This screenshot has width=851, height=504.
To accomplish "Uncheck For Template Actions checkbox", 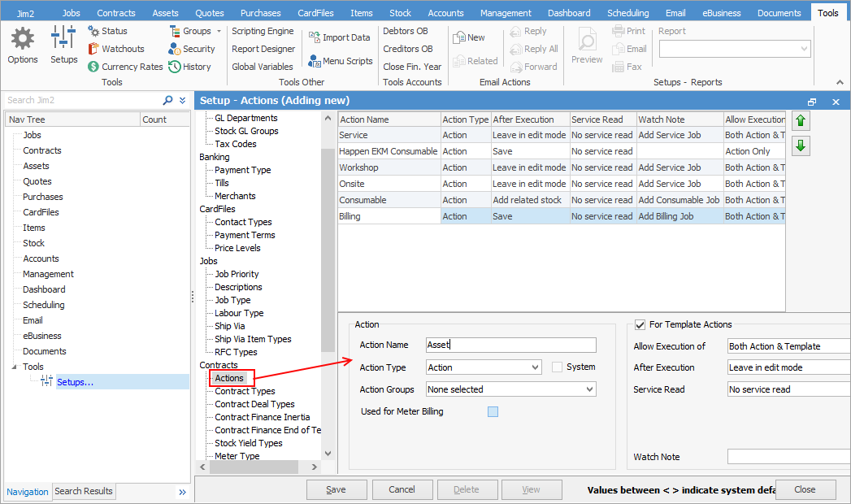I will click(640, 324).
